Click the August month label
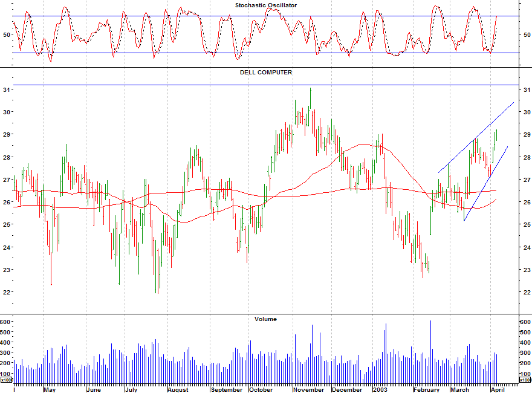Screen dimensions: 532x393 tap(178, 389)
